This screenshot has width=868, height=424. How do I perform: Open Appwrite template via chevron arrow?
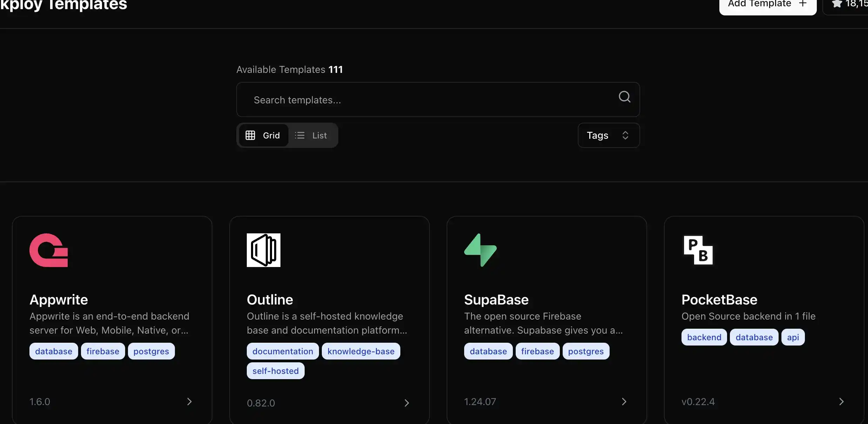click(189, 402)
